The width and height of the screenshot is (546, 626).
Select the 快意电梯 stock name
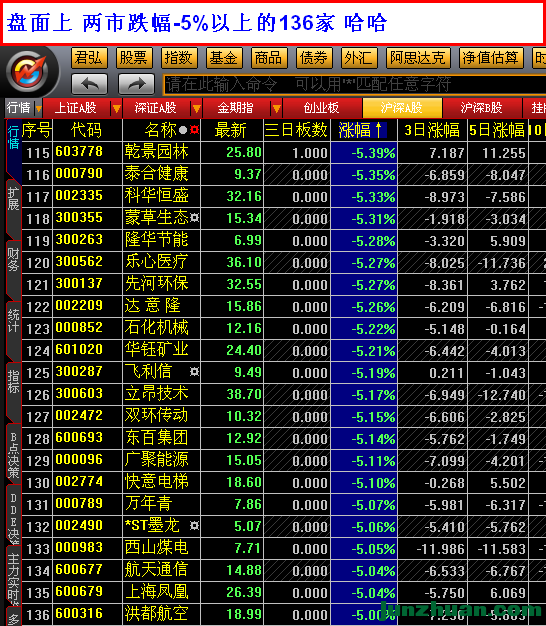(156, 481)
